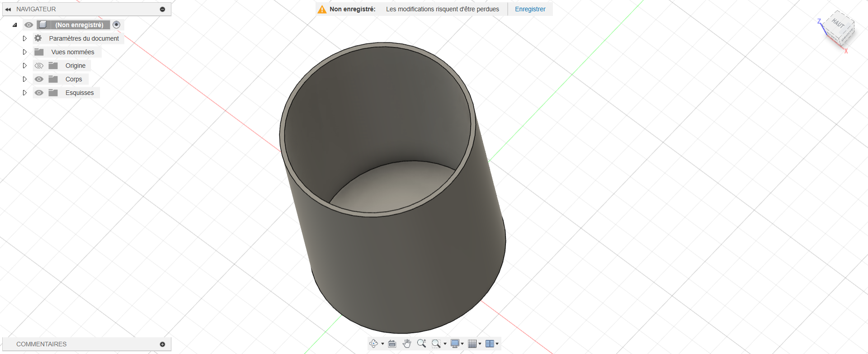Activate the component radio button
The height and width of the screenshot is (354, 868).
point(117,25)
